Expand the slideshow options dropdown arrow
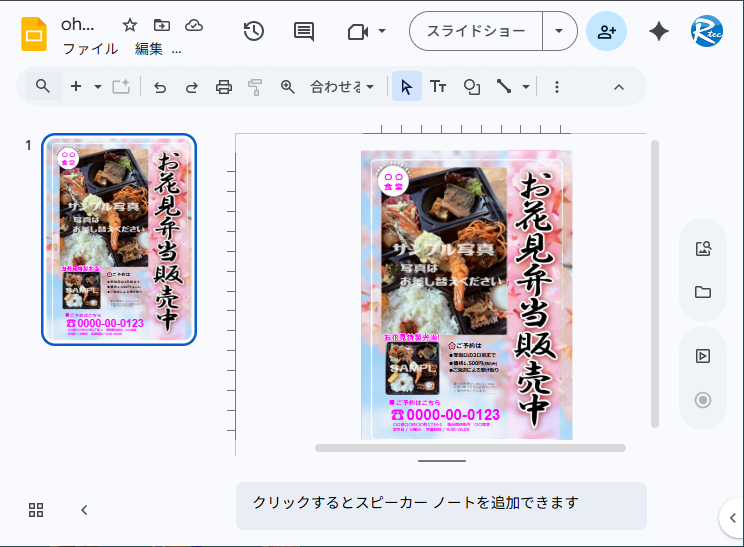 559,31
